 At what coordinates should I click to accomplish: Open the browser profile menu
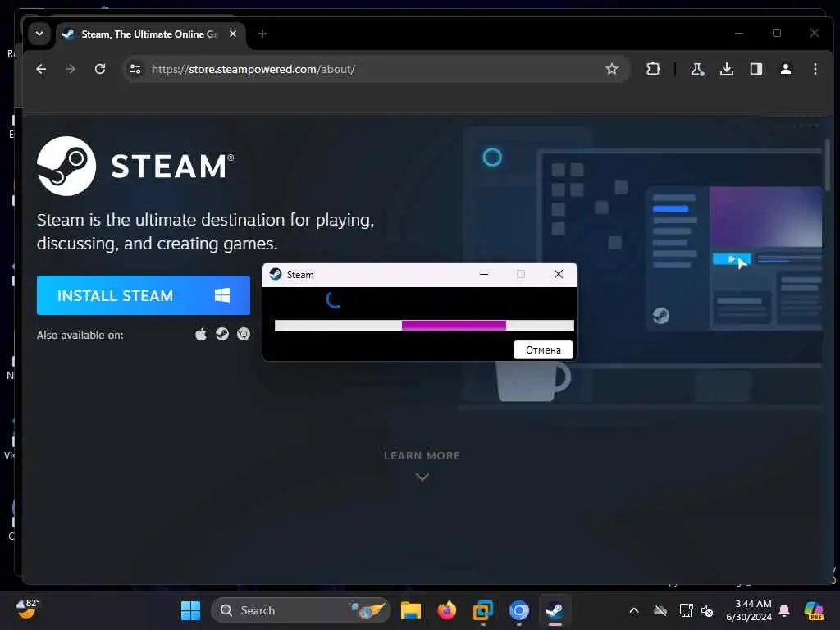[785, 69]
